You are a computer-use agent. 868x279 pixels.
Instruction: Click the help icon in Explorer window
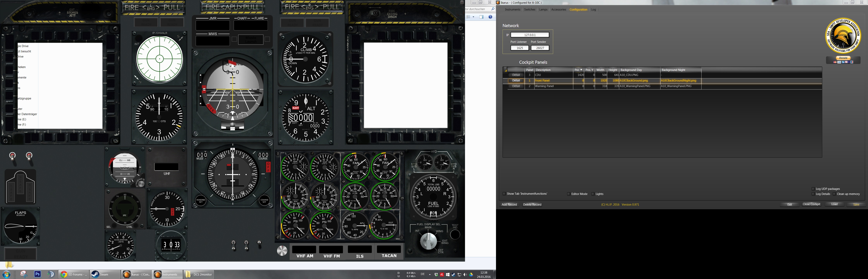click(x=490, y=17)
